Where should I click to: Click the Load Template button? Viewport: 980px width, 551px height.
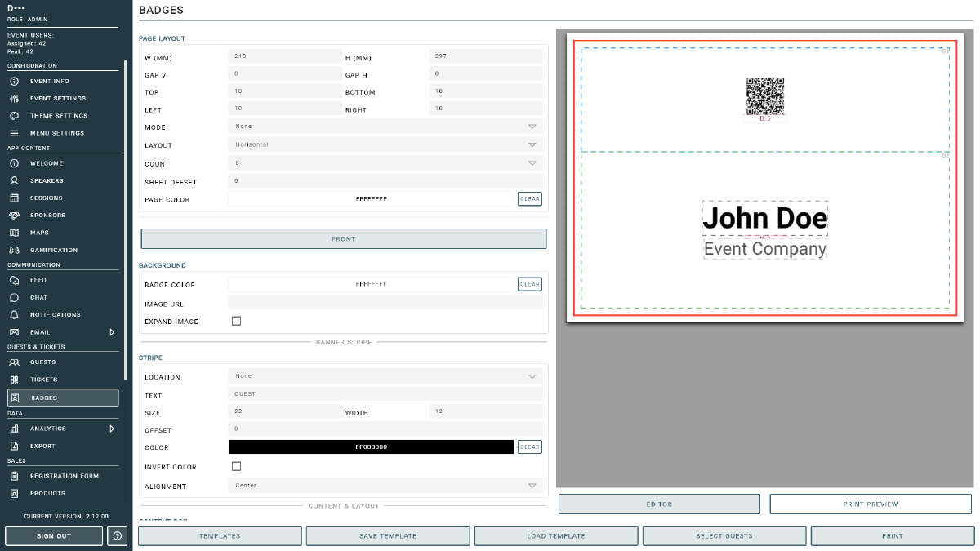[x=556, y=536]
